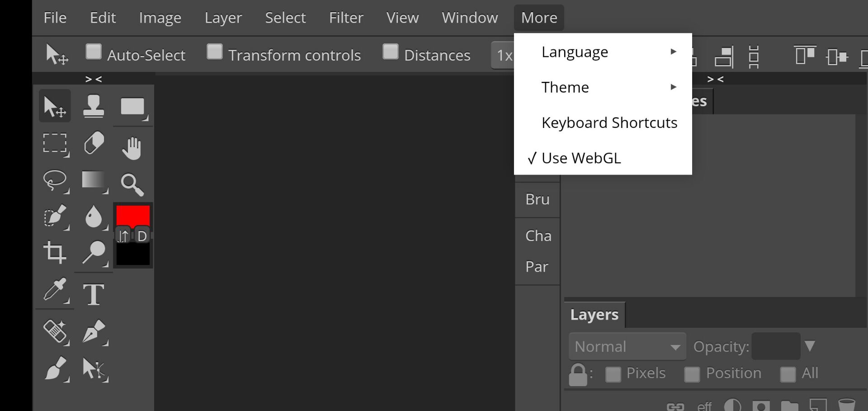The height and width of the screenshot is (411, 868).
Task: Delete layer using trash icon
Action: click(x=846, y=405)
